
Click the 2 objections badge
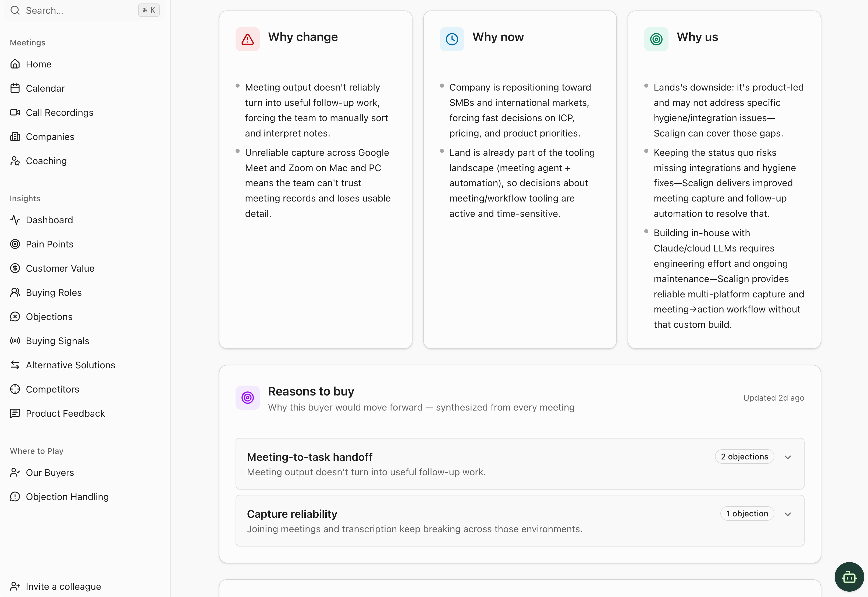pyautogui.click(x=745, y=457)
